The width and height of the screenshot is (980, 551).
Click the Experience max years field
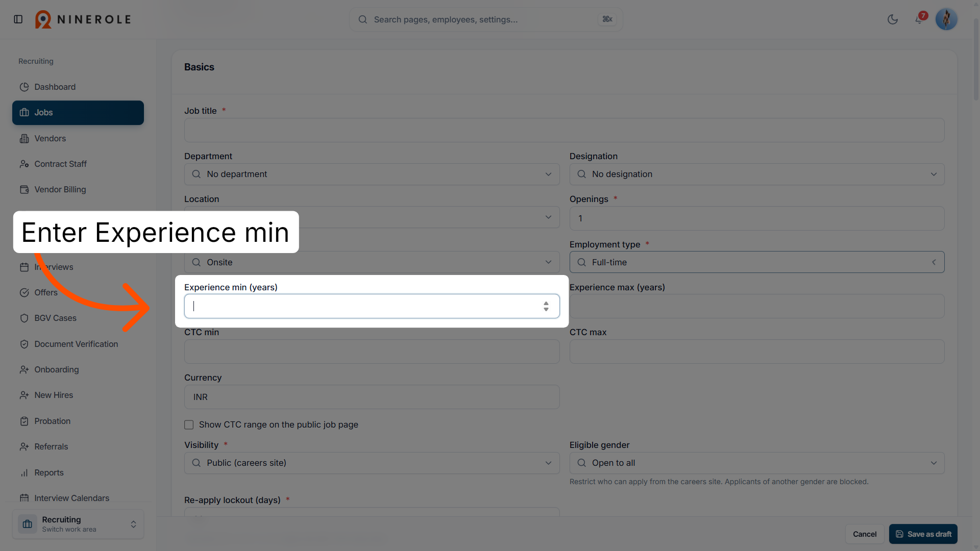(x=757, y=306)
